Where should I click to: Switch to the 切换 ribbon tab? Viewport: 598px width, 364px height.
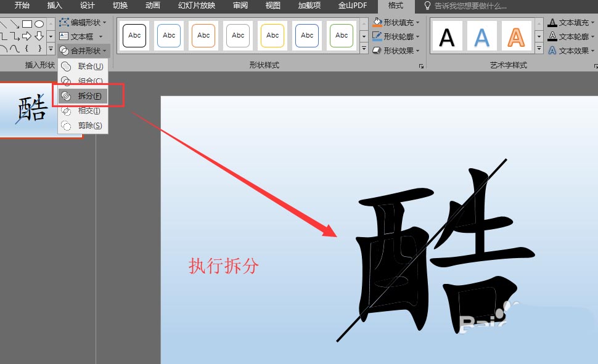tap(120, 6)
